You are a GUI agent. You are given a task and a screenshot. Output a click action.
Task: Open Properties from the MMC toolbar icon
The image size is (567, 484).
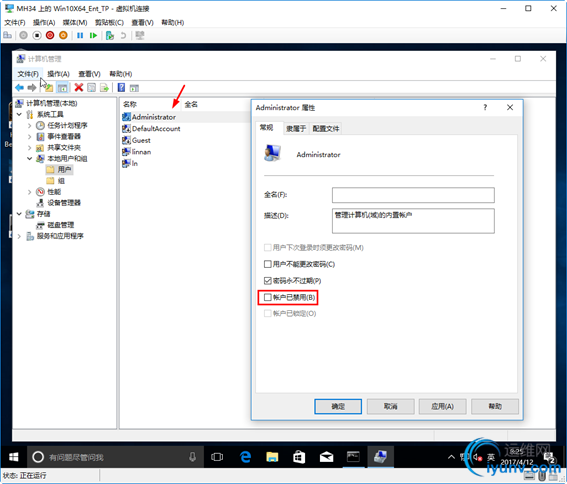tap(92, 88)
